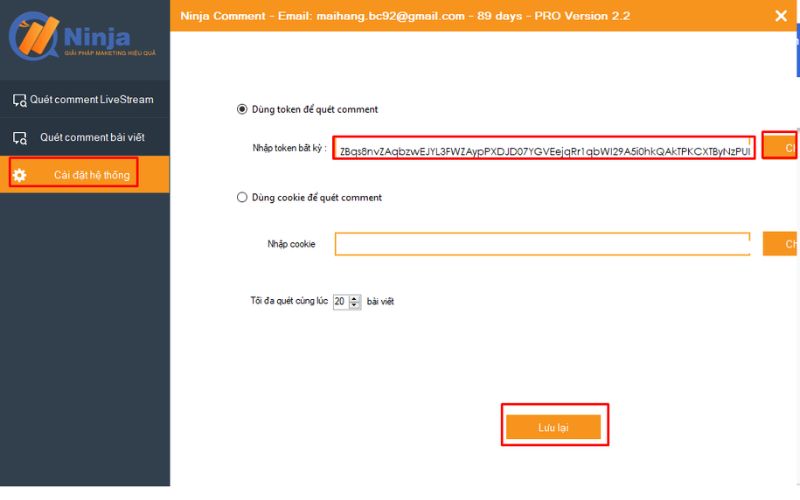Select 'Dùng token để quét comment' radio
The height and width of the screenshot is (500, 800).
coord(242,109)
